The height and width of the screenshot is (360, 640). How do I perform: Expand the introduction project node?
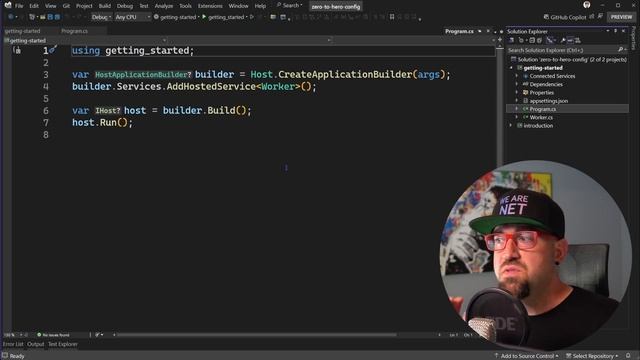pyautogui.click(x=511, y=126)
